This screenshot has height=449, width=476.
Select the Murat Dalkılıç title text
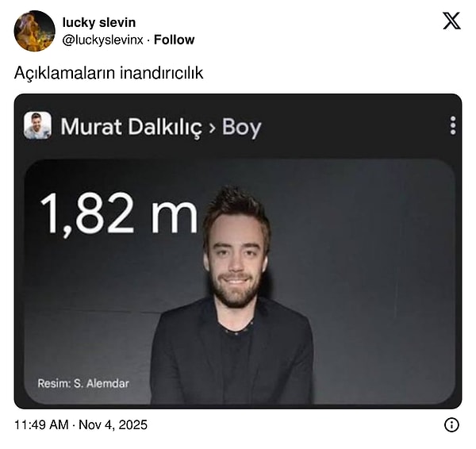(131, 128)
